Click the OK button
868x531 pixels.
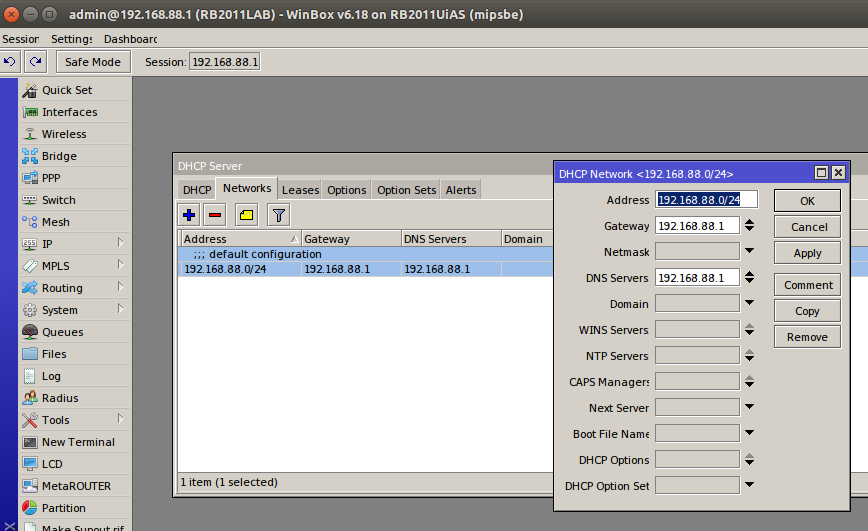point(807,201)
